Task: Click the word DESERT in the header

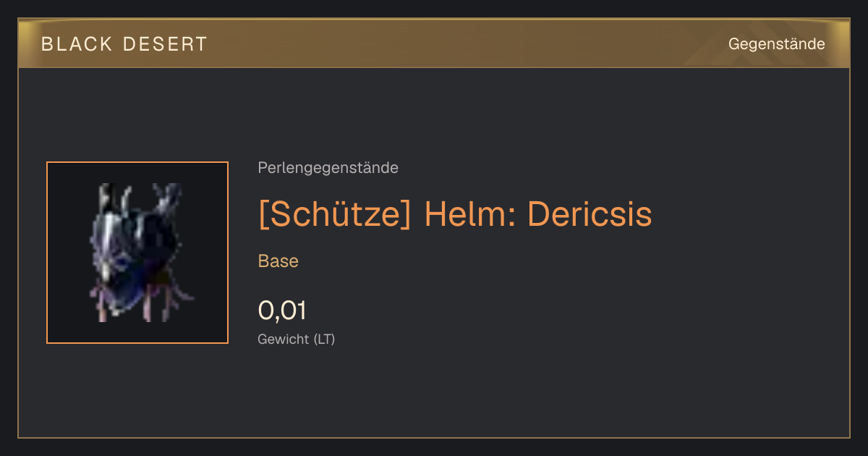Action: pos(165,44)
